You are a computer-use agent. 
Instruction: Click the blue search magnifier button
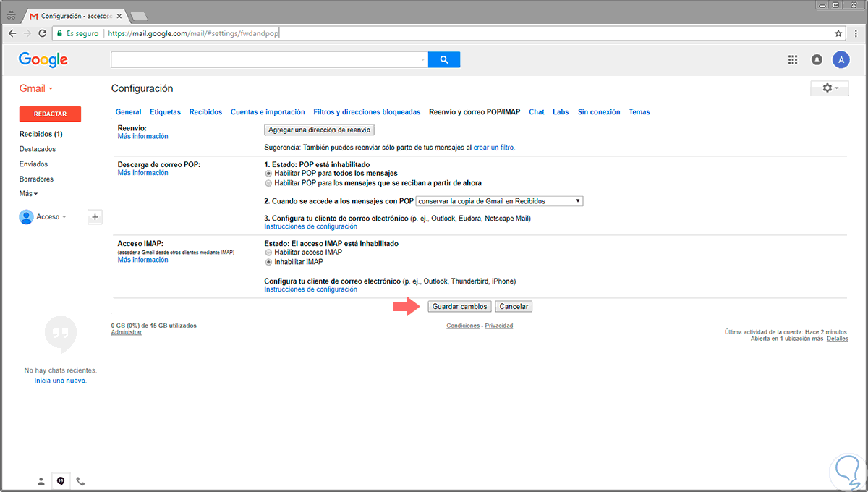tap(444, 60)
